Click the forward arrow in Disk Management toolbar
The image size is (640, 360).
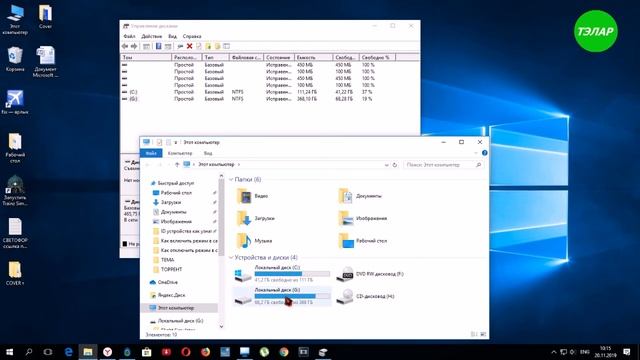pyautogui.click(x=134, y=46)
